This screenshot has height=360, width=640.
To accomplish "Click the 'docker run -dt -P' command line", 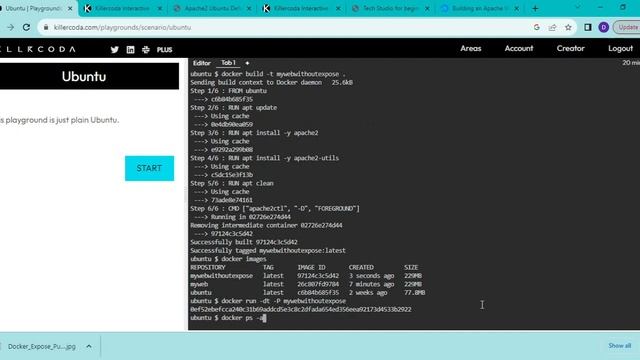I will point(268,301).
